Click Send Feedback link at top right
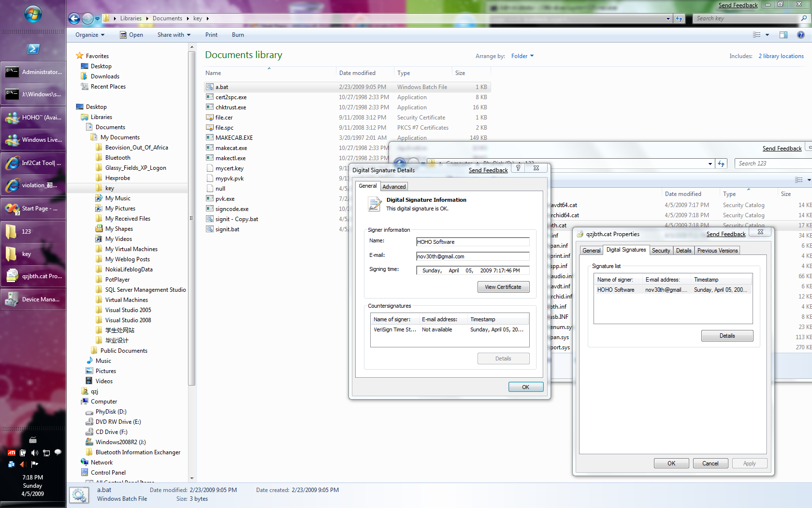The height and width of the screenshot is (508, 812). tap(738, 5)
